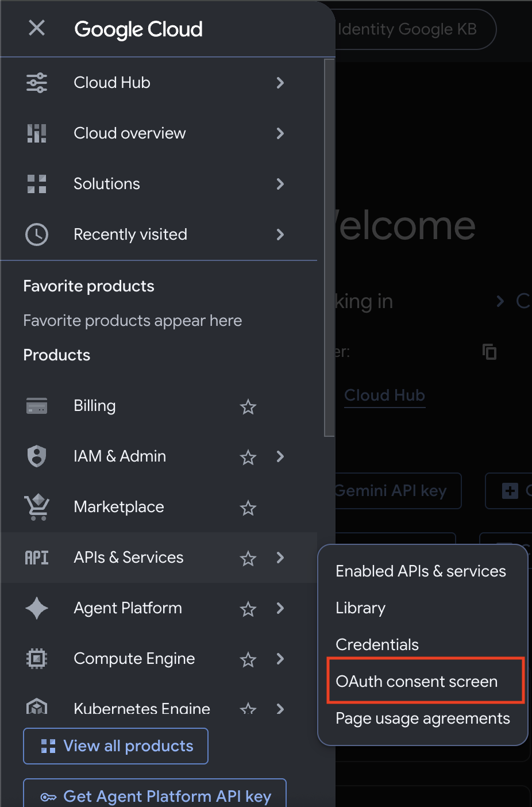The image size is (532, 807).
Task: Expand the Agent Platform submenu chevron
Action: (x=280, y=608)
